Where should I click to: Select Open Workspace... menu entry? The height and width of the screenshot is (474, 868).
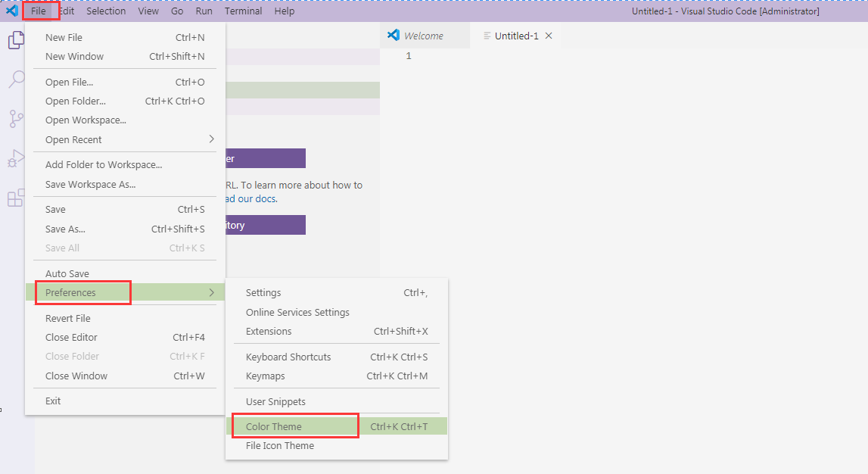[125, 120]
